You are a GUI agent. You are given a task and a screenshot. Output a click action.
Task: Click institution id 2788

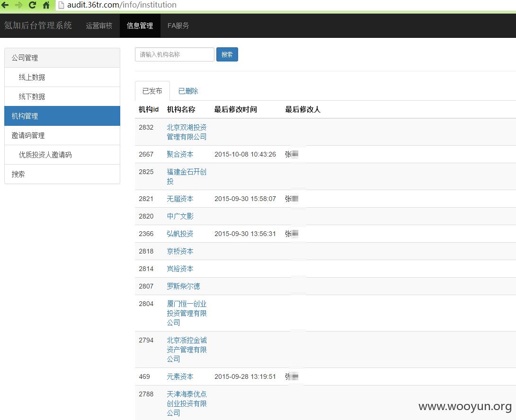(x=146, y=394)
